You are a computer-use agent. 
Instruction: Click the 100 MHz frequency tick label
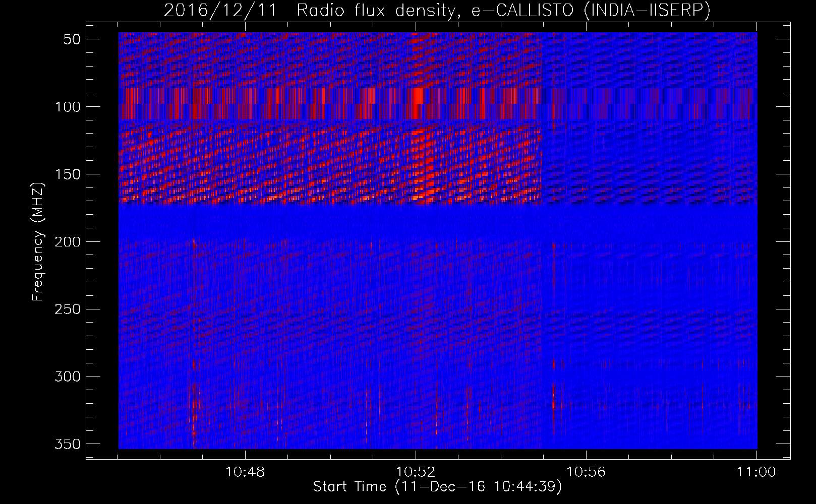point(68,107)
